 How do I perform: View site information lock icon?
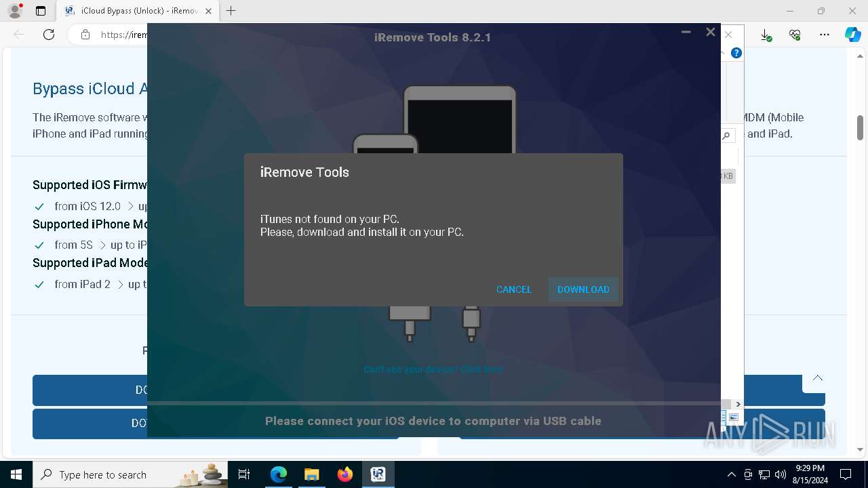coord(85,35)
